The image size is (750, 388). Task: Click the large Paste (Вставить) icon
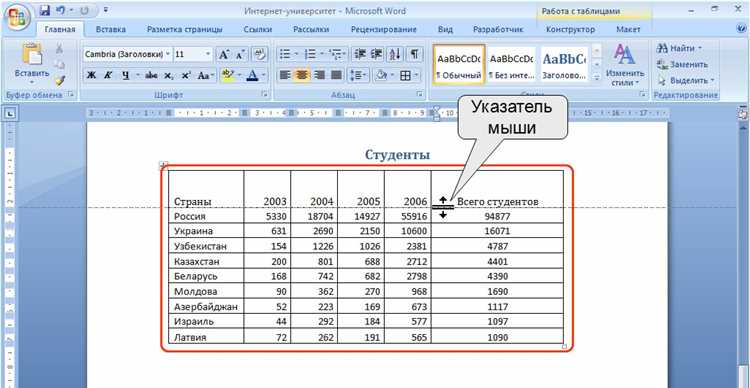32,55
